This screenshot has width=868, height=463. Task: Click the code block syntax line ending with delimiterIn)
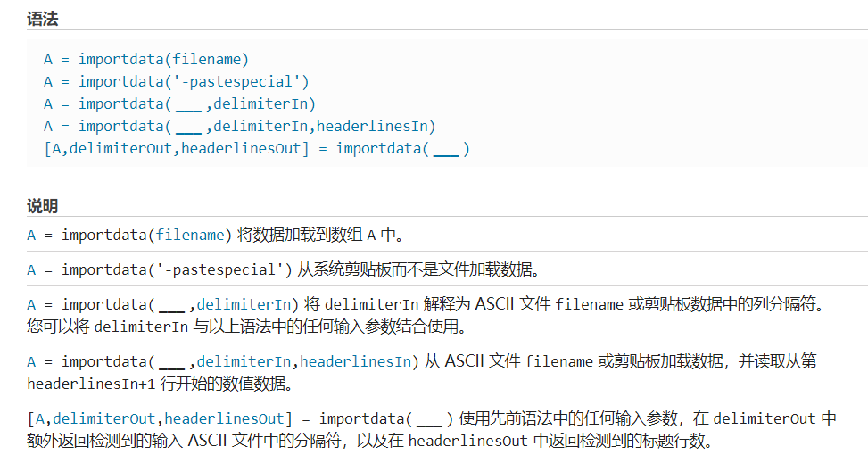point(180,103)
